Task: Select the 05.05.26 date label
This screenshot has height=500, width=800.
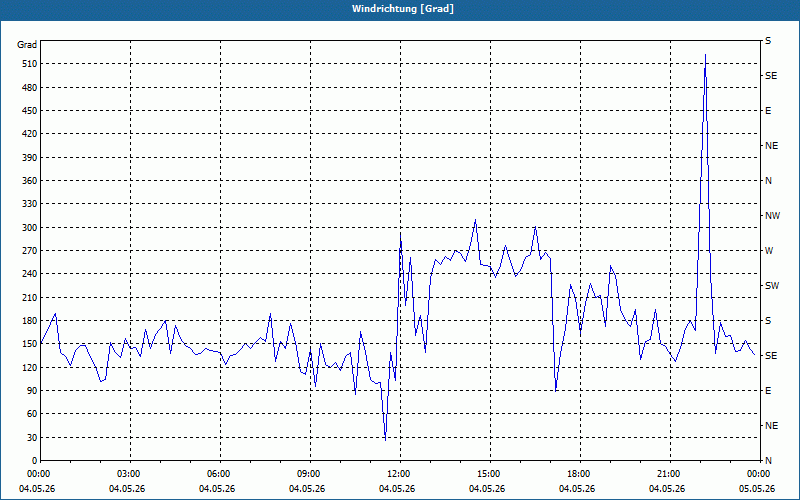Action: tap(757, 489)
